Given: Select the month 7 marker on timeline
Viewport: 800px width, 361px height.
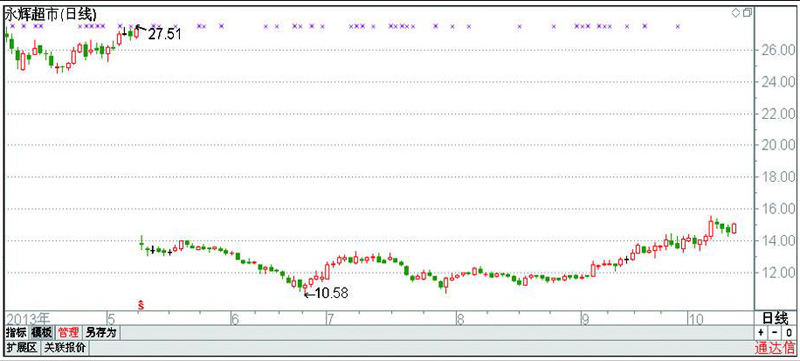Looking at the screenshot, I should pos(330,319).
